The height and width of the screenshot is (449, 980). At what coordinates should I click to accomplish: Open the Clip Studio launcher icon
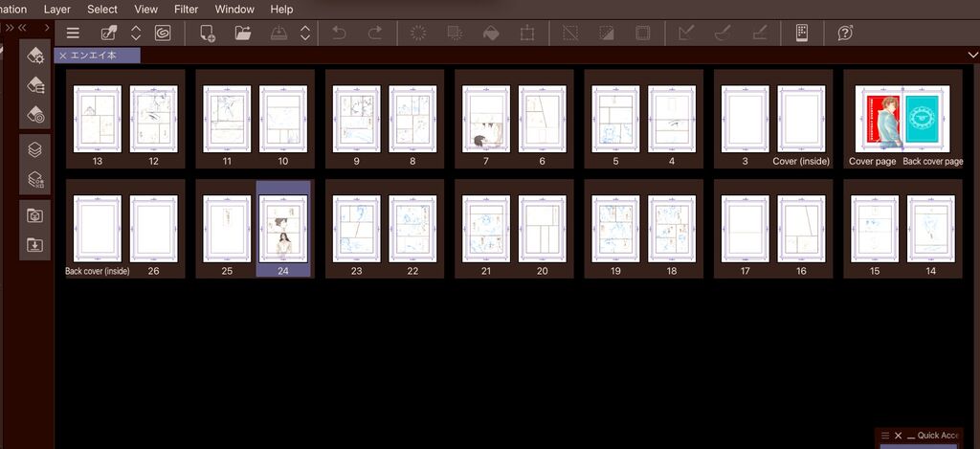coord(108,34)
